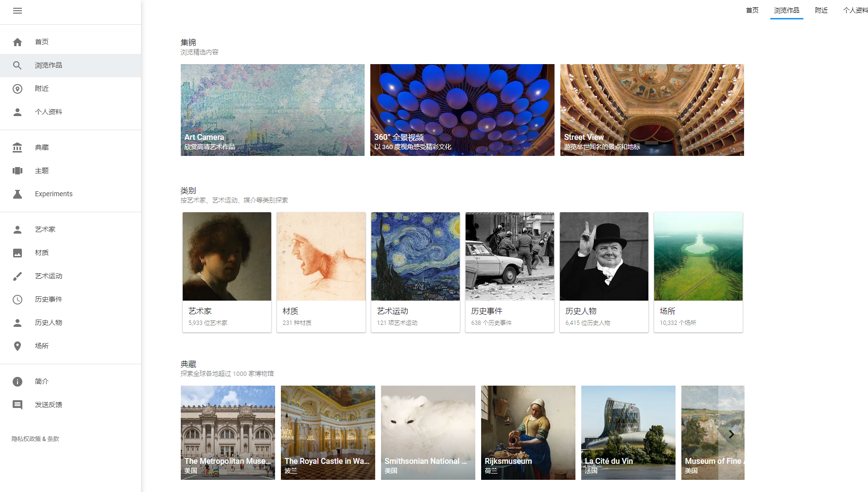
Task: Click the 6,415 位历史人物 count text
Action: tap(588, 322)
